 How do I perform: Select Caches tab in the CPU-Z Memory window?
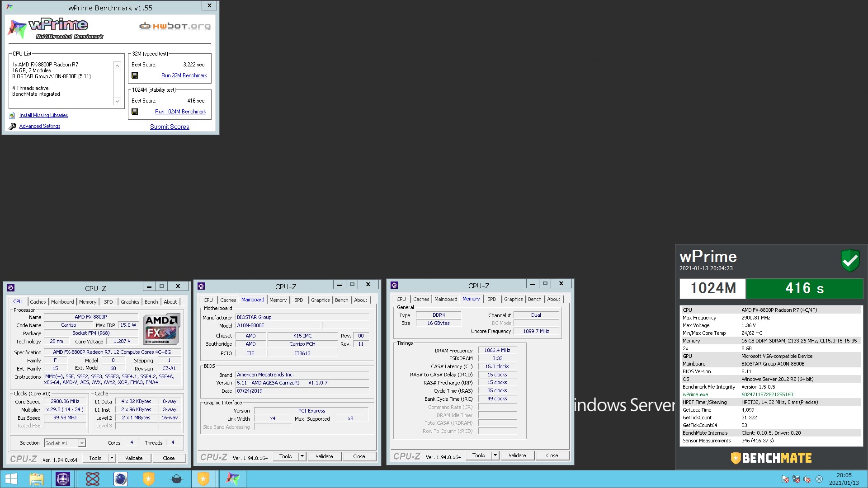point(421,299)
